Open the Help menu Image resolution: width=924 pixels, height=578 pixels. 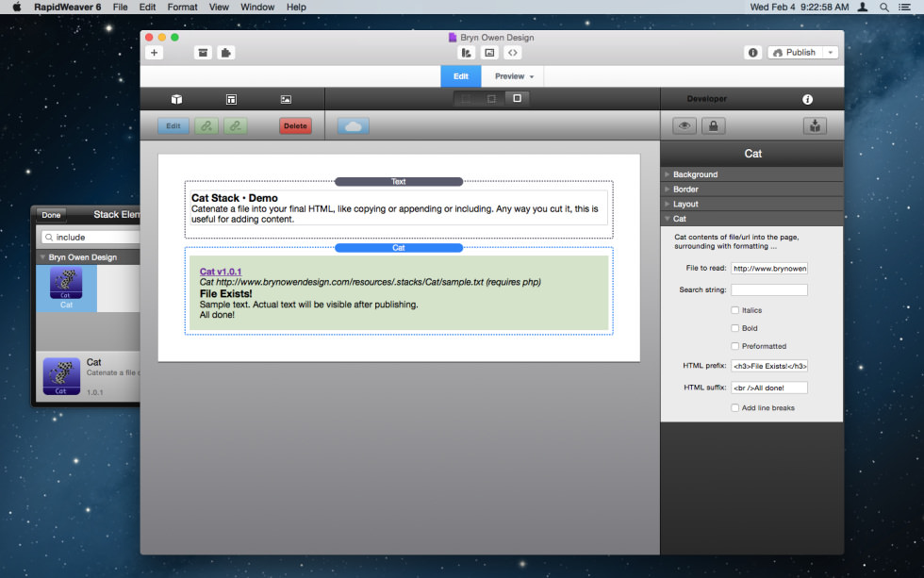(x=296, y=7)
